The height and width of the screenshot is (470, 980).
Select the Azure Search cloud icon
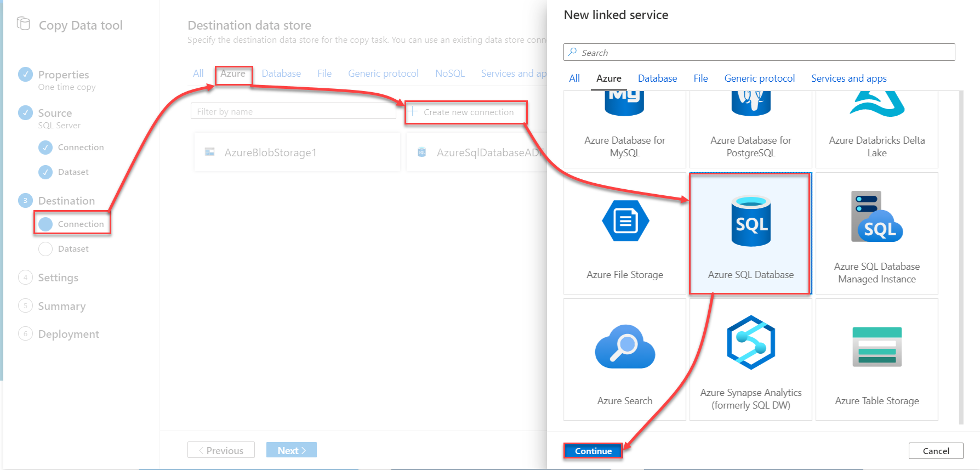[x=625, y=346]
